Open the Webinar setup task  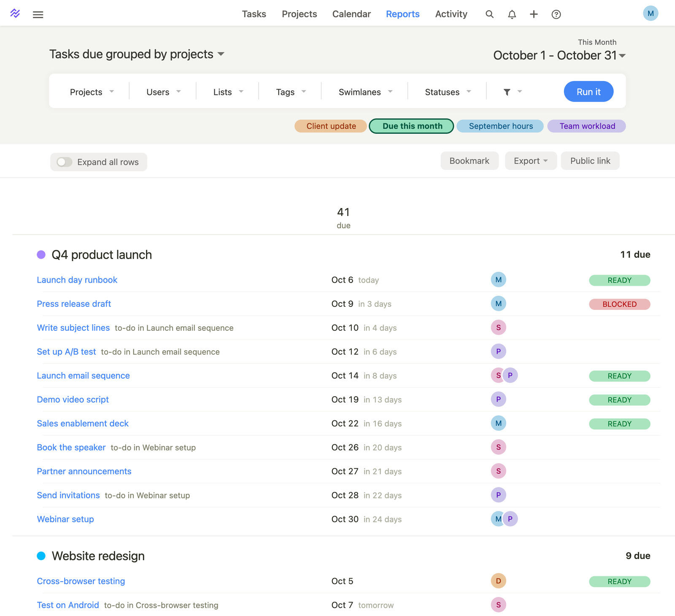point(65,519)
